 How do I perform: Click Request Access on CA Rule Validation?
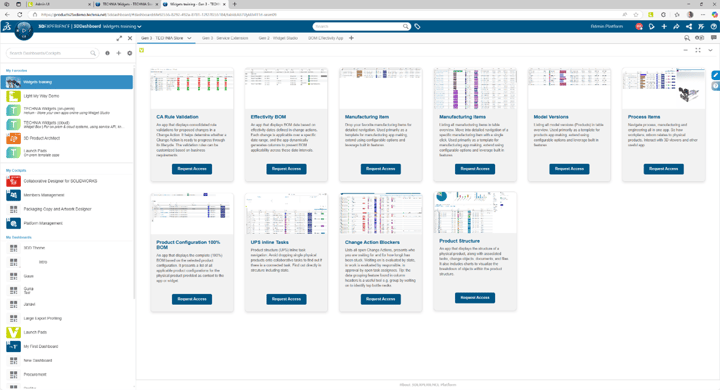pyautogui.click(x=192, y=169)
